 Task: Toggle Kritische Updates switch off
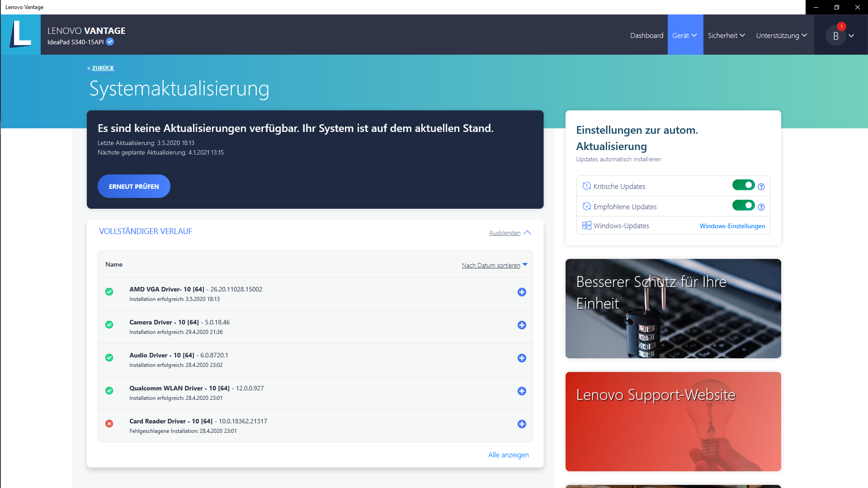pos(743,185)
